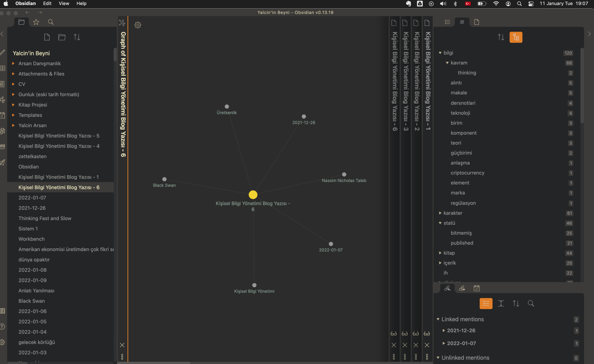The height and width of the screenshot is (364, 594).
Task: Open the graph settings gear
Action: 138,25
